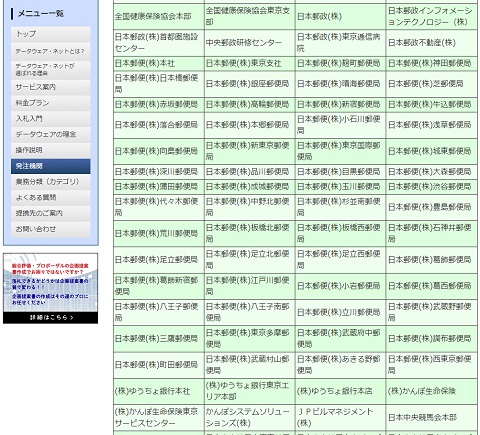Select 日本郵政(株) cell
480x435 pixels.
340,16
